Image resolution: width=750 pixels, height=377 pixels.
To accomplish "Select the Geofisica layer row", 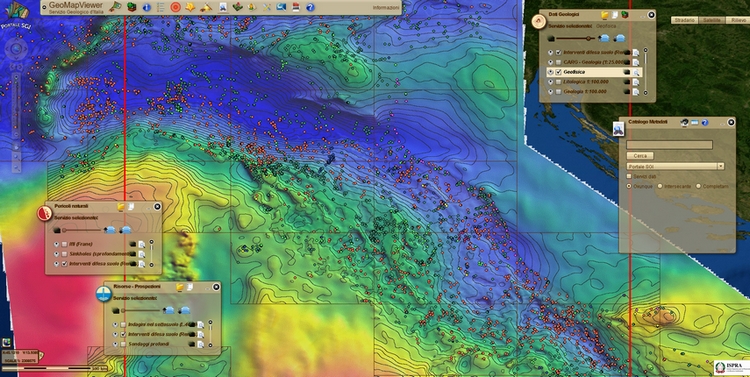I will point(595,72).
